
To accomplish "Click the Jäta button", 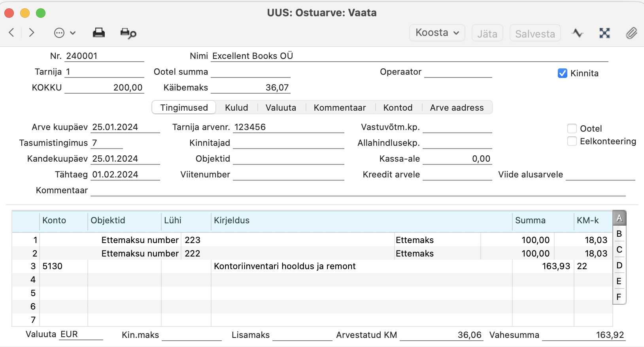I will click(x=487, y=33).
